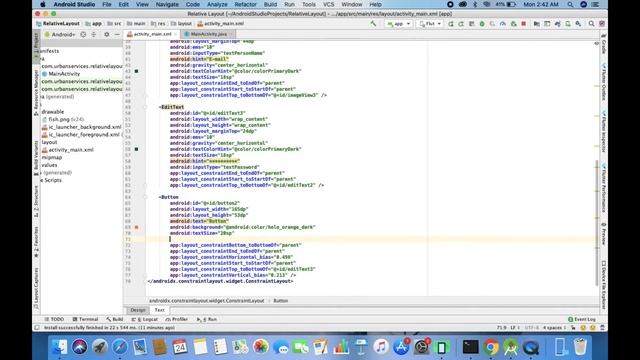Click the Button breadcrumb below the editor
This screenshot has height=360, width=640.
point(280,301)
